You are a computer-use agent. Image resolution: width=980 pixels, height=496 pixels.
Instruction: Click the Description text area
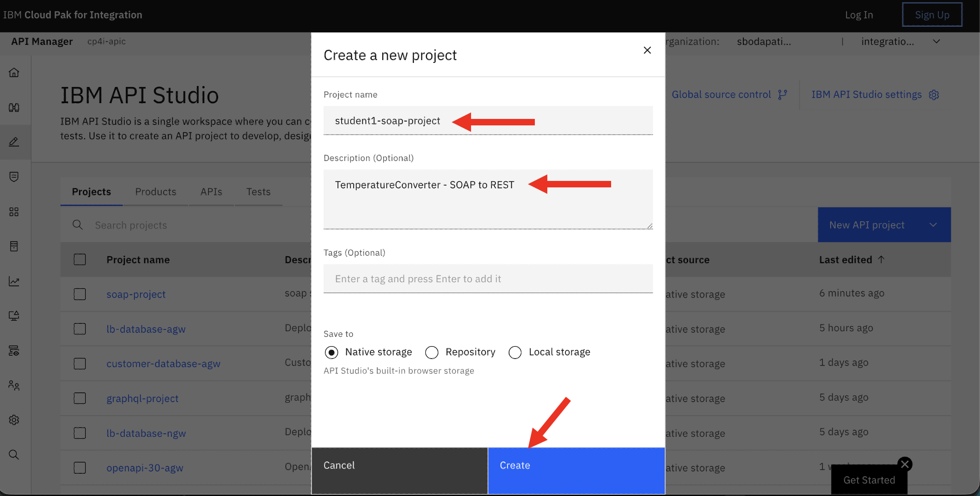click(x=488, y=199)
